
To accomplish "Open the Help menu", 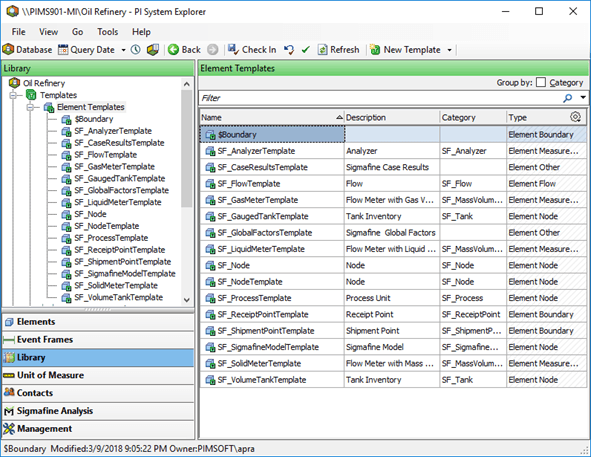I will pos(141,32).
